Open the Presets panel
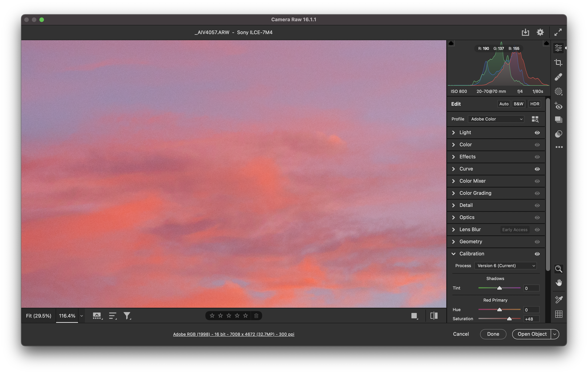This screenshot has width=588, height=374. [x=559, y=119]
